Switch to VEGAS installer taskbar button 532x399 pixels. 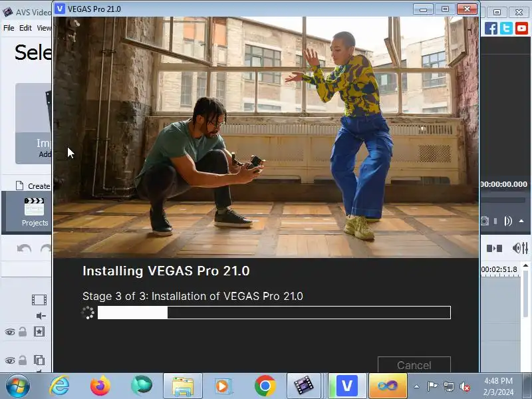[346, 386]
